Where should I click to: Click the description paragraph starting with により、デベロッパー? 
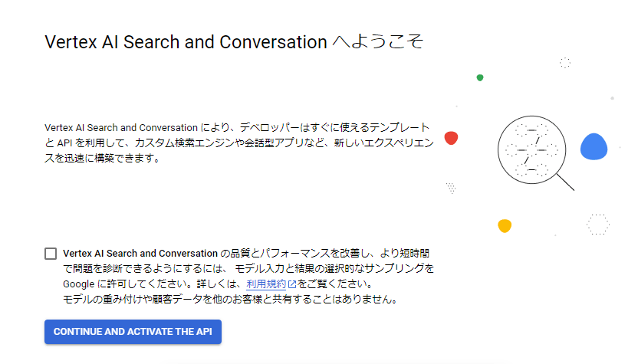[239, 143]
